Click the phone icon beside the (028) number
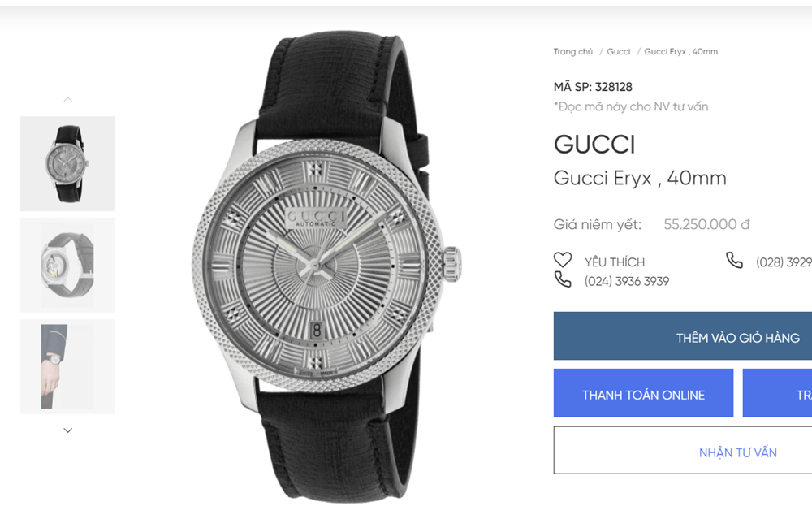Viewport: 812px width, 506px height. point(734,260)
